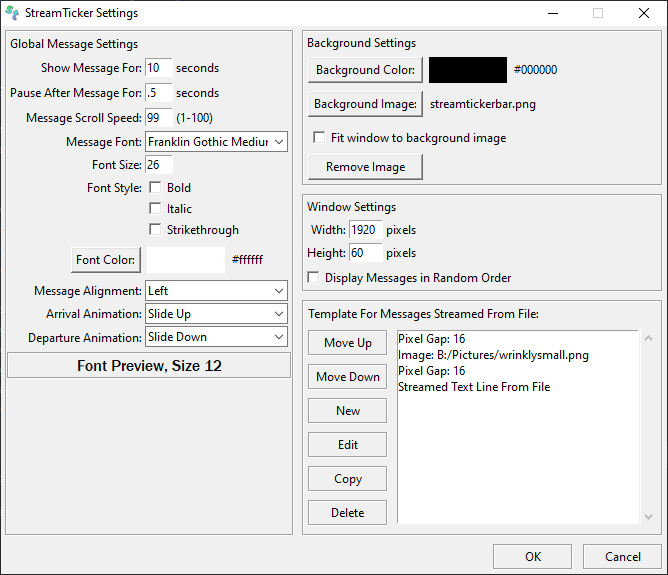The height and width of the screenshot is (575, 668).
Task: Click the black background color swatch
Action: (468, 70)
